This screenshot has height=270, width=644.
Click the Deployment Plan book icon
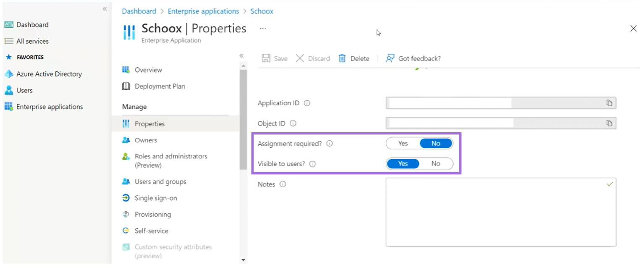point(126,86)
